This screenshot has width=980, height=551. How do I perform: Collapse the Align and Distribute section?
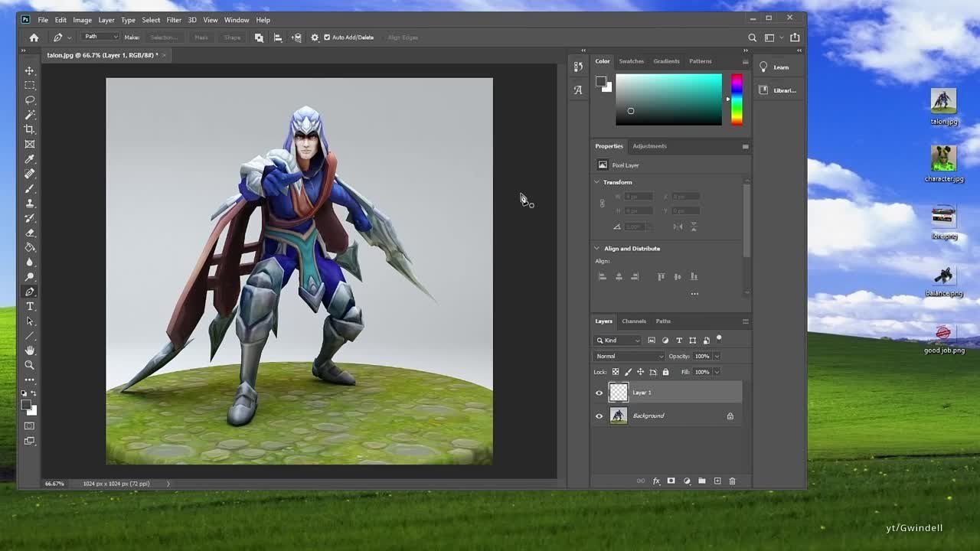point(597,248)
